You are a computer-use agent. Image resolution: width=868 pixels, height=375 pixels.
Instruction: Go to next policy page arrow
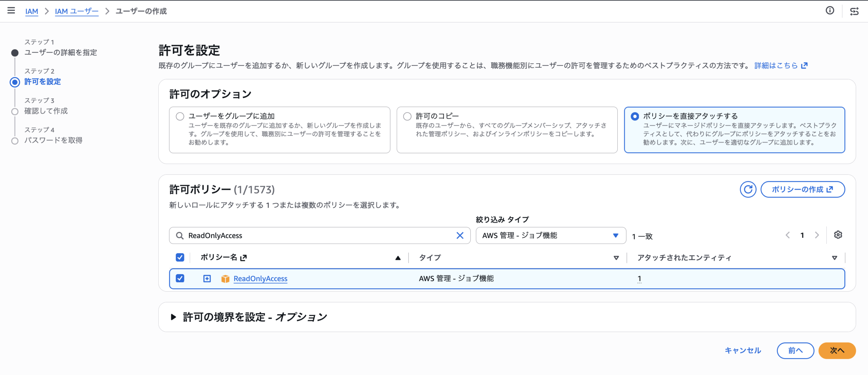tap(817, 235)
